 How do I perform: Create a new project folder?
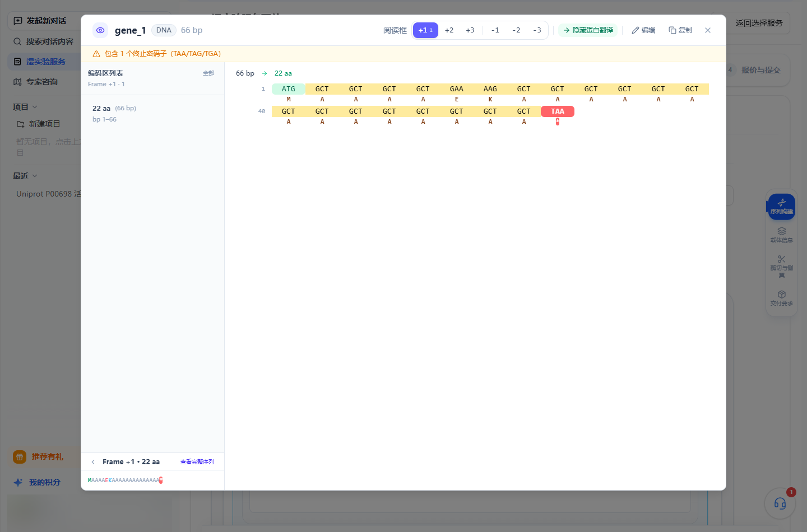pyautogui.click(x=39, y=124)
